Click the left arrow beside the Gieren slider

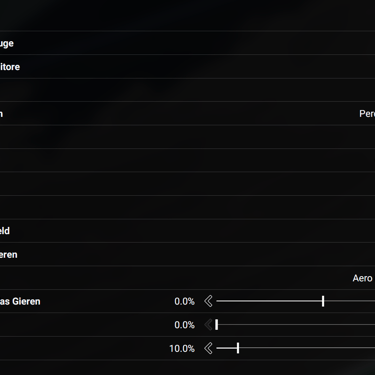point(208,301)
